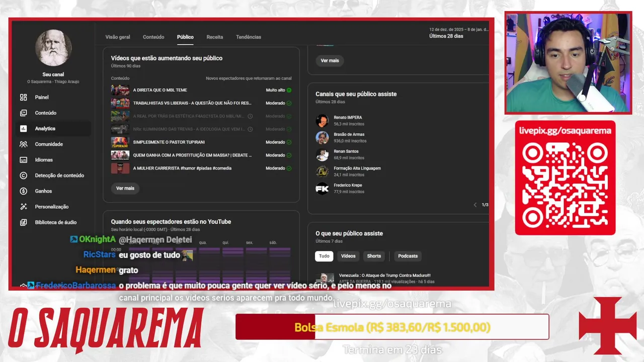The width and height of the screenshot is (644, 362).
Task: Select Shorts filter chip
Action: coord(374,256)
